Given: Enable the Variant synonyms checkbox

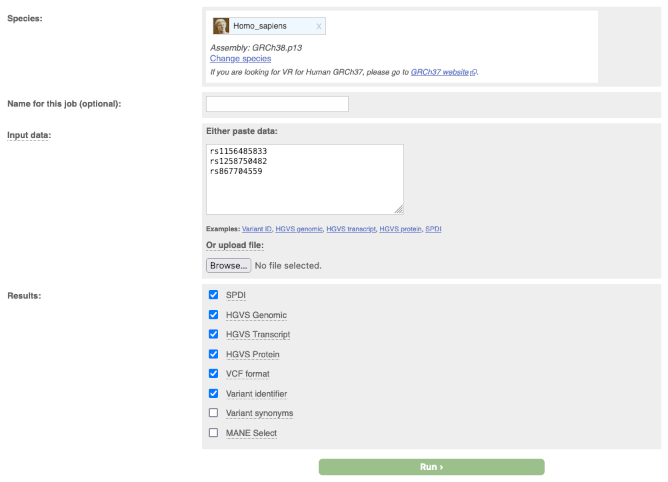Looking at the screenshot, I should tap(213, 413).
